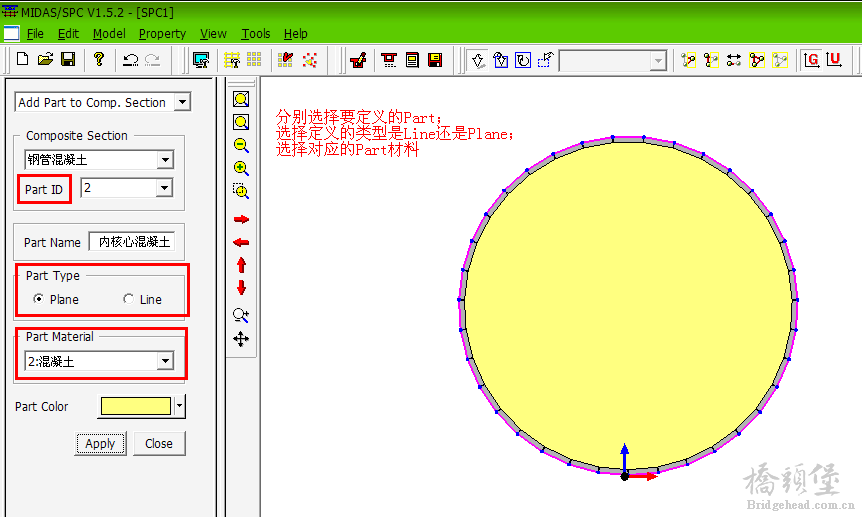862x517 pixels.
Task: Switch to the U user axis icon
Action: coord(834,59)
